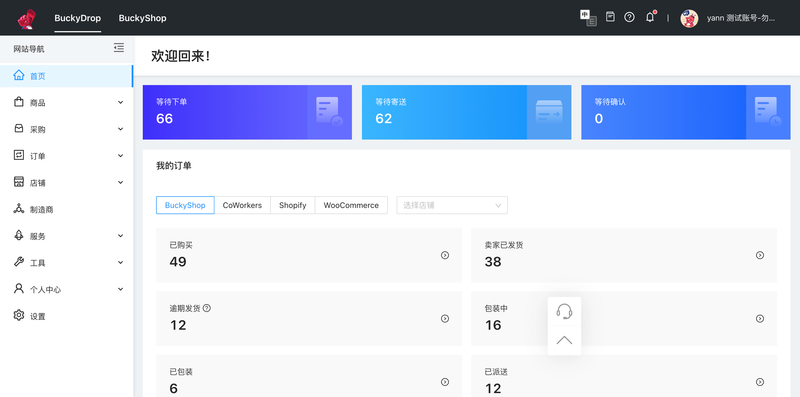Click the 等待确认 document clock icon
The image size is (800, 397).
(x=768, y=112)
